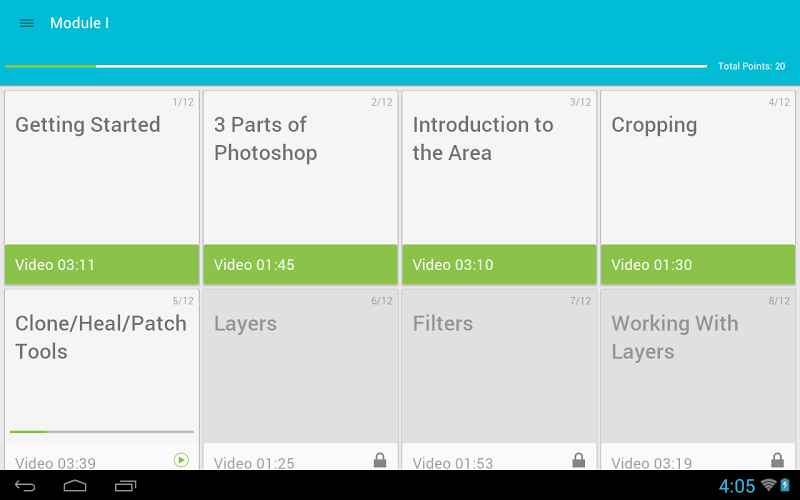Tap the Wi-Fi status icon
The height and width of the screenshot is (500, 800).
pyautogui.click(x=768, y=486)
